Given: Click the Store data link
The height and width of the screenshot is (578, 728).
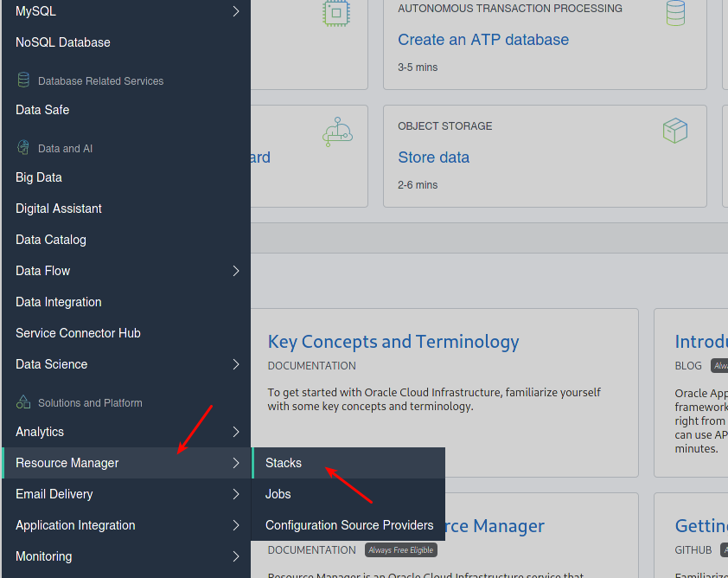Looking at the screenshot, I should click(434, 157).
